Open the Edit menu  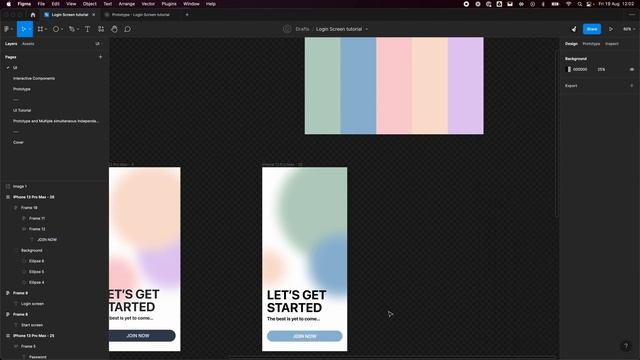point(56,4)
